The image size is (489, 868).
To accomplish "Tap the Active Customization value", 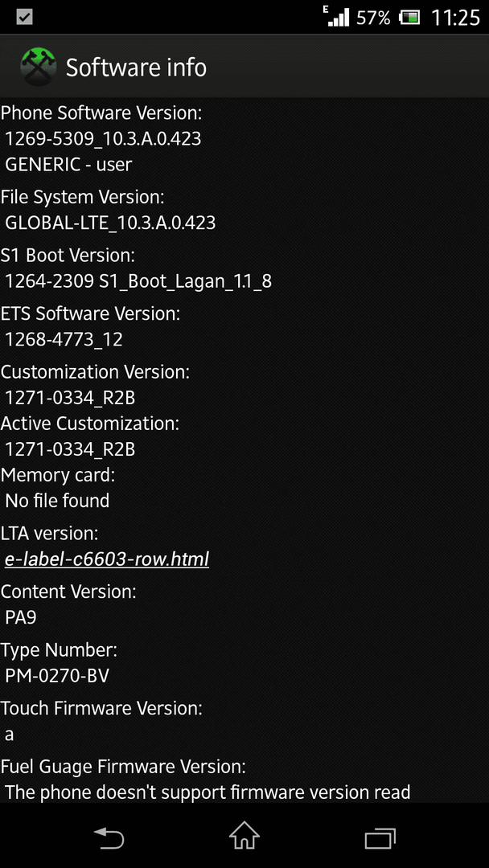I will coord(70,449).
